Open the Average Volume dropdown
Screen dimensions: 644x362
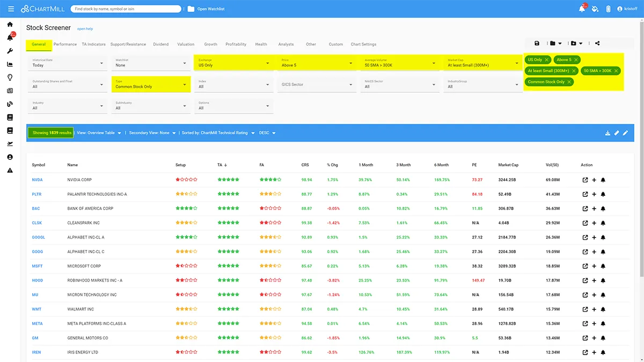click(400, 63)
